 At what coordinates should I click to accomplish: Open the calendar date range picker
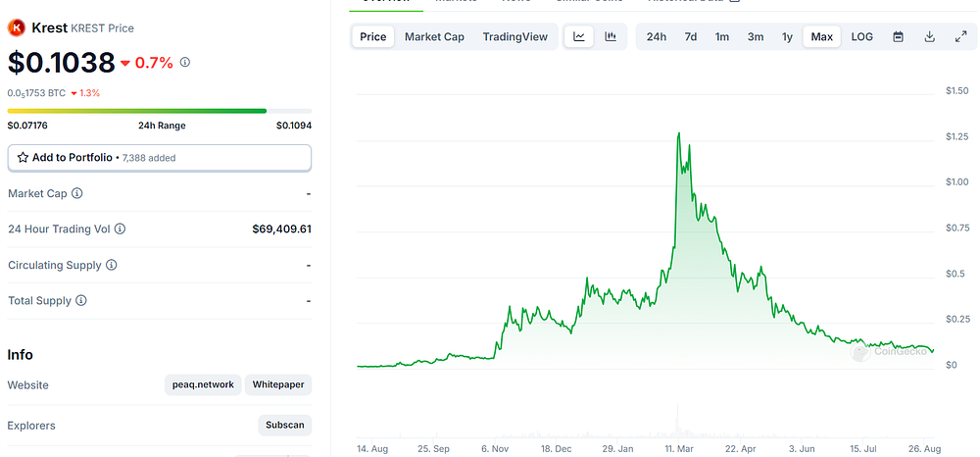tap(898, 37)
